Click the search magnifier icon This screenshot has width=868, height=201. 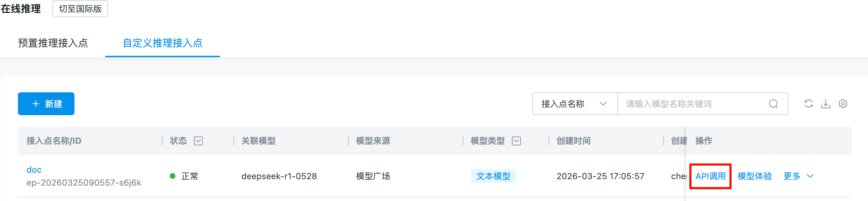pos(773,104)
